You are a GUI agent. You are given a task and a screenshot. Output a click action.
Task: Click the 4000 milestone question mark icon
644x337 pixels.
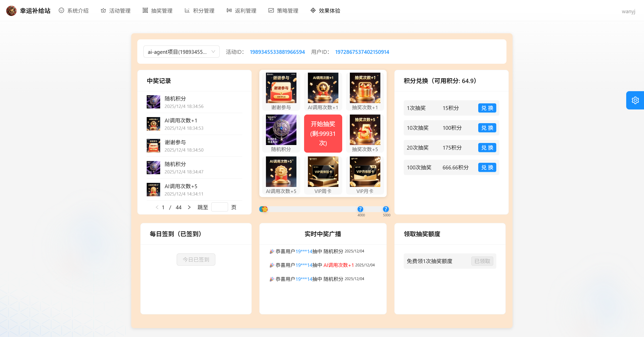pos(360,209)
